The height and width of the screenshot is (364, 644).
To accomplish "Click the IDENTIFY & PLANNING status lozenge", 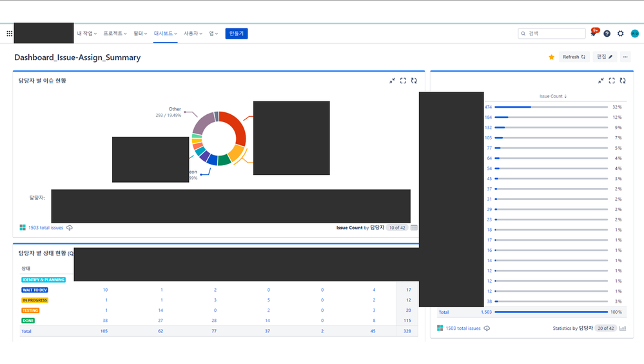I will point(43,280).
